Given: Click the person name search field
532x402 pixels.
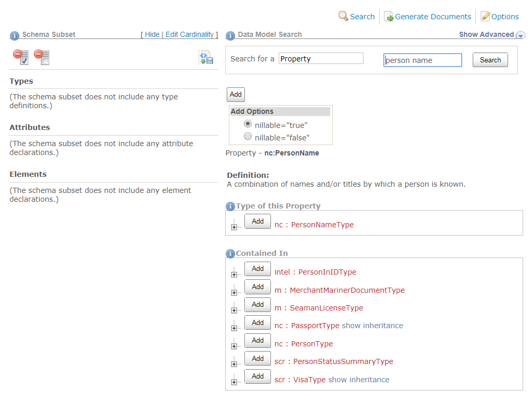Looking at the screenshot, I should click(422, 60).
